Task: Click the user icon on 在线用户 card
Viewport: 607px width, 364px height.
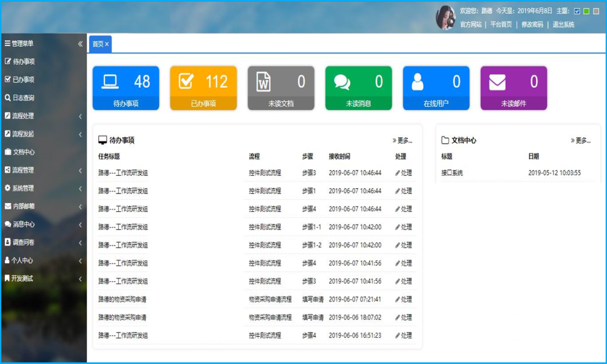Action: pos(418,82)
